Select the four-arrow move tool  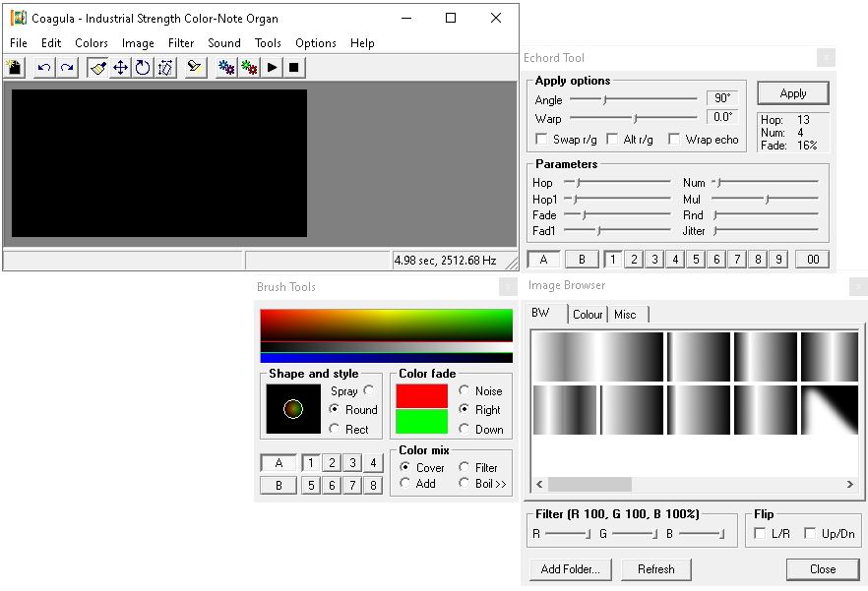(120, 68)
